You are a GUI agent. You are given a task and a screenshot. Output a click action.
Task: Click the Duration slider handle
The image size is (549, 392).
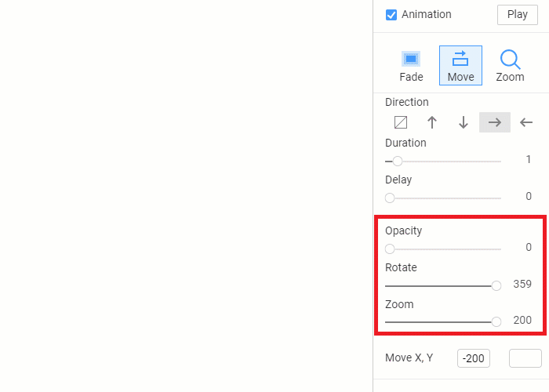tap(398, 162)
